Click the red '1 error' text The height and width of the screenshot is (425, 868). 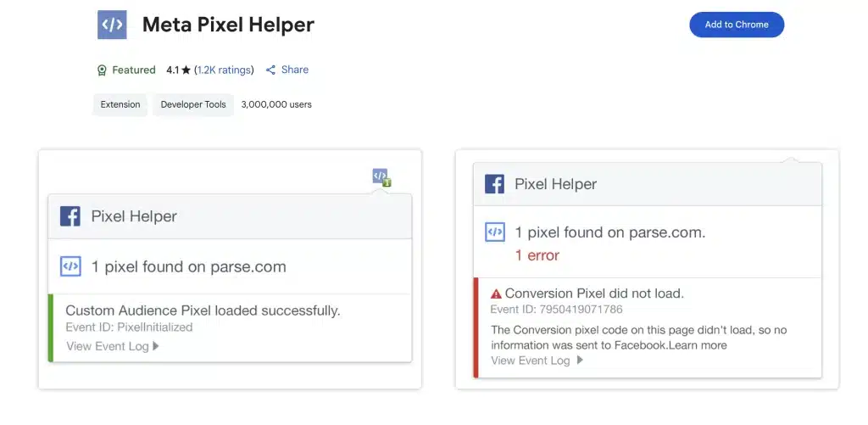(537, 255)
